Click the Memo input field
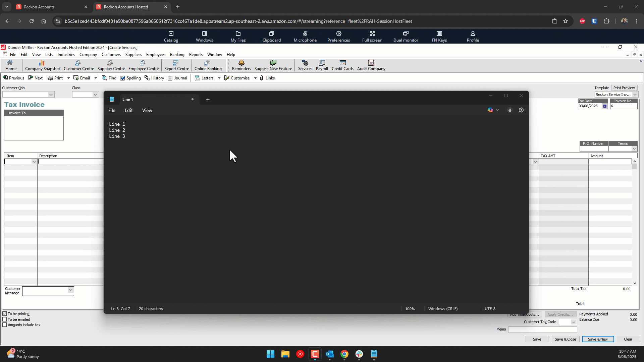 [x=542, y=329]
